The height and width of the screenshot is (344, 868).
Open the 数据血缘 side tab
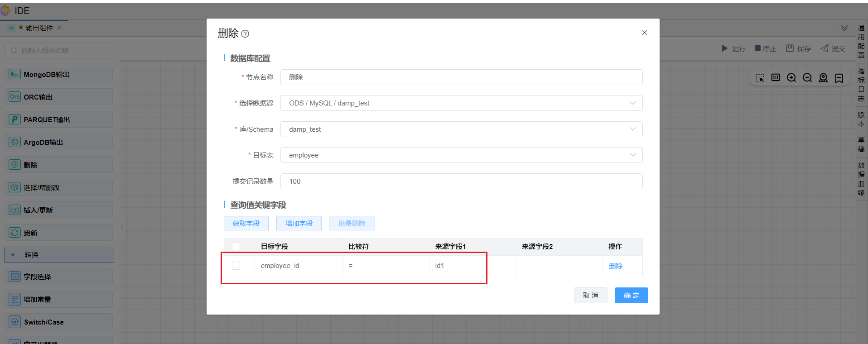click(x=861, y=179)
